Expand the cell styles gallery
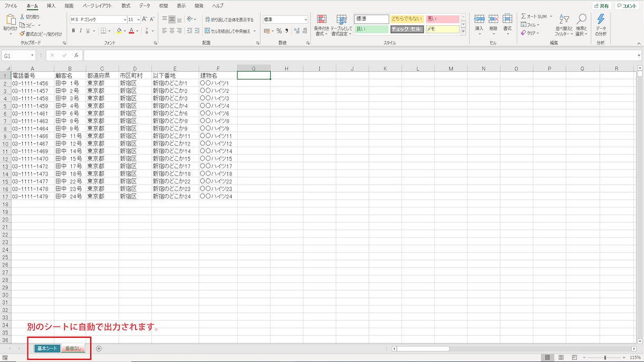This screenshot has width=644, height=362. coord(463,32)
